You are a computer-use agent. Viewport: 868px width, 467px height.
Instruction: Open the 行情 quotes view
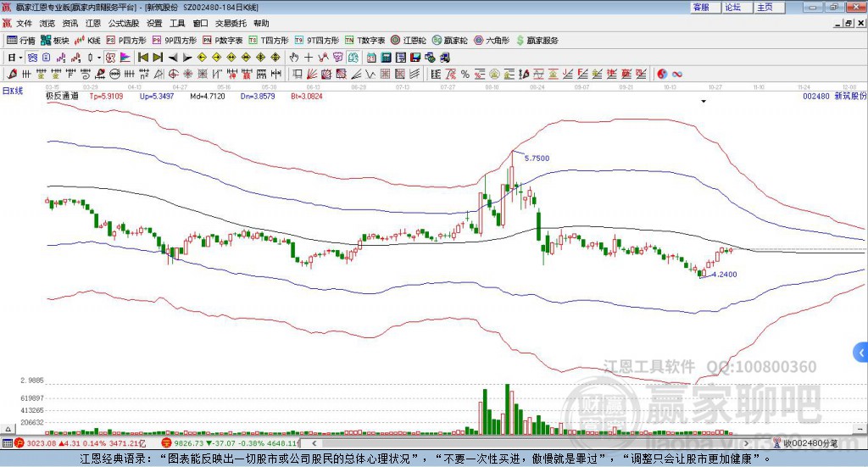(20, 41)
